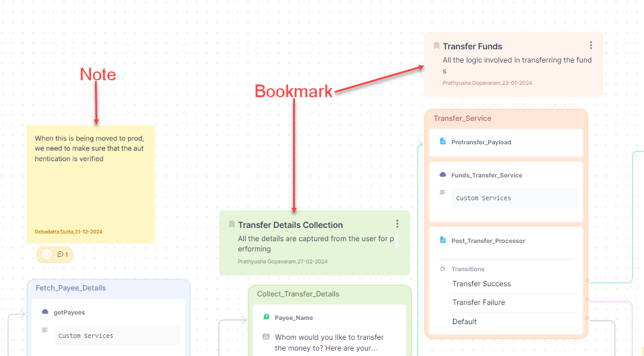Click the message icon beside the payee prompt

click(x=266, y=337)
